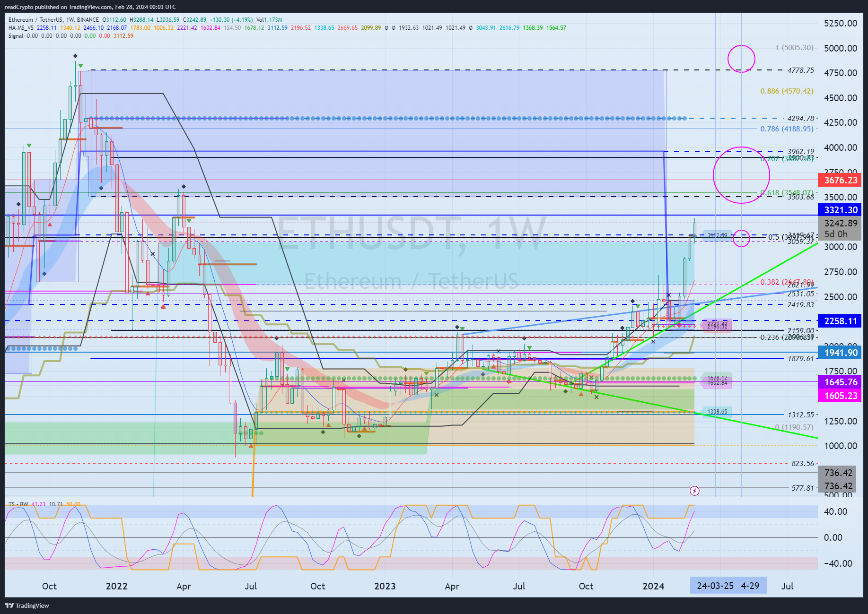This screenshot has height=614, width=868.
Task: Click the cyan 1338.65 tag
Action: [717, 412]
